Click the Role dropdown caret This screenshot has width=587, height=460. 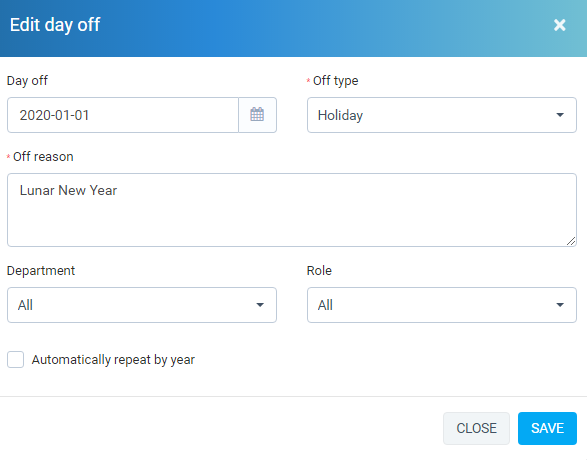(560, 305)
